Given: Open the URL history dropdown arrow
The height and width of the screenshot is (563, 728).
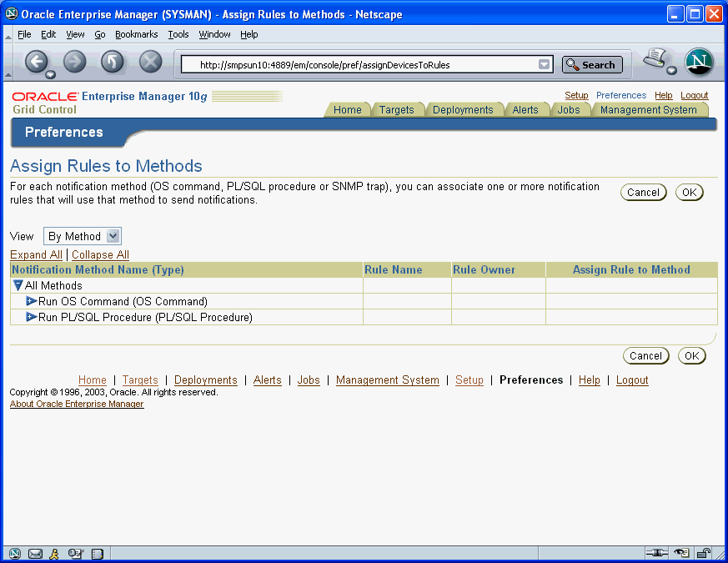Looking at the screenshot, I should pyautogui.click(x=545, y=65).
